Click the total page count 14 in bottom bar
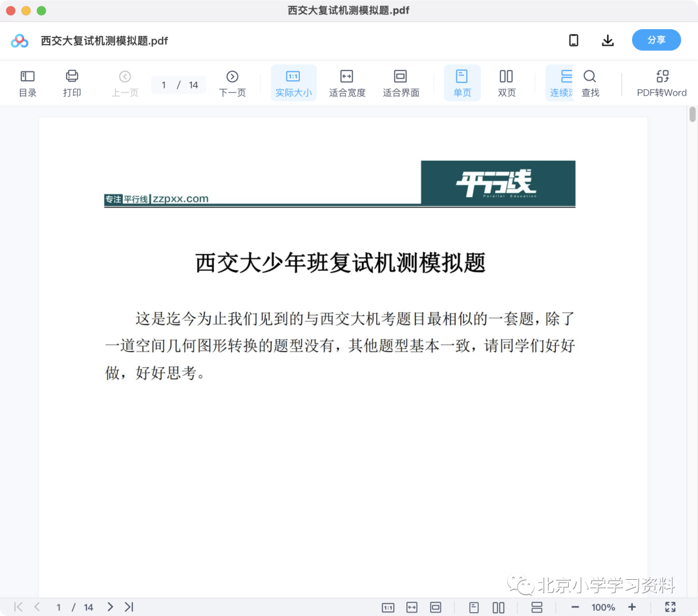The height and width of the screenshot is (616, 698). [88, 608]
